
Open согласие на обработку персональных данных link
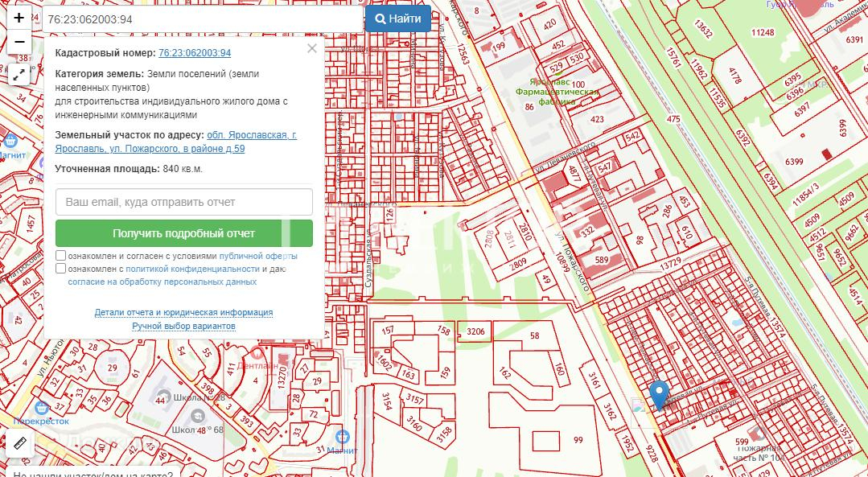162,282
